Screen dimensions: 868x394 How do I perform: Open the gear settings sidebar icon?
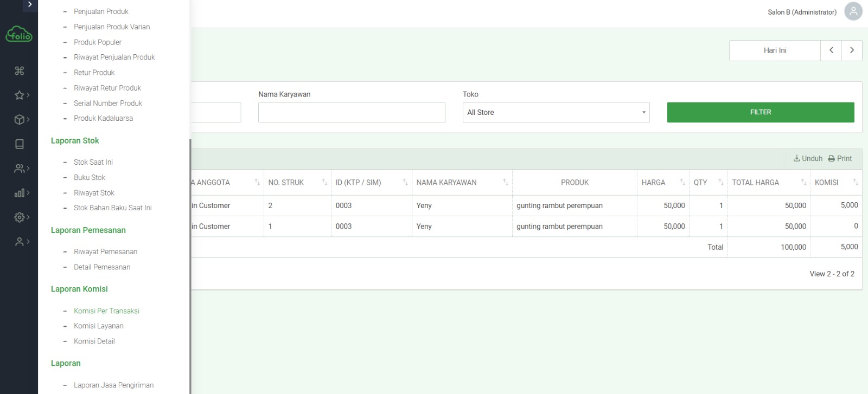pos(21,217)
